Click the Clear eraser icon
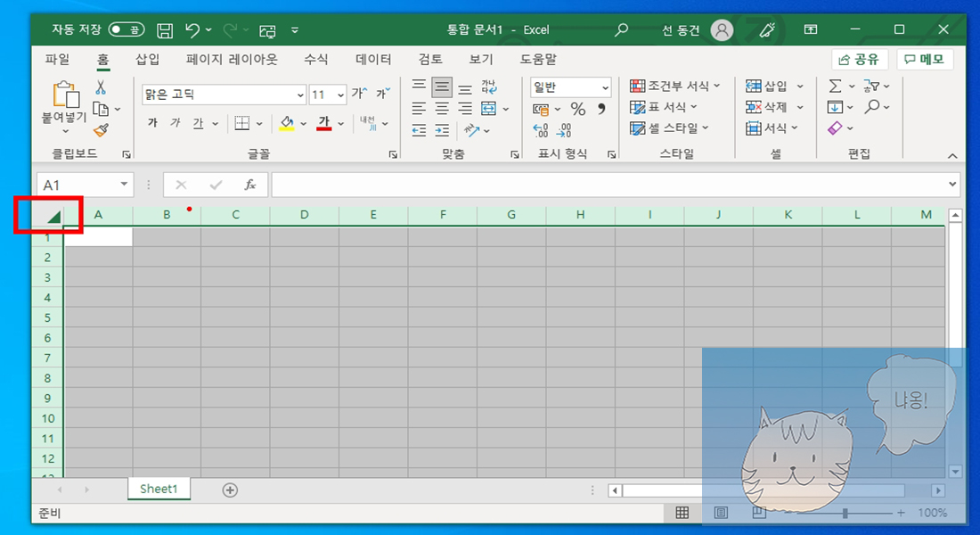The image size is (980, 535). pos(835,128)
